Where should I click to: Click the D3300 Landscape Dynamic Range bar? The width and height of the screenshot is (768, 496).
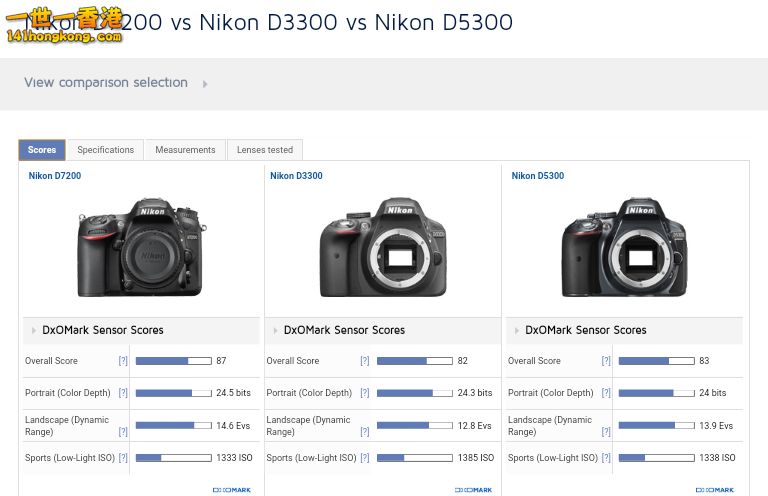click(415, 425)
